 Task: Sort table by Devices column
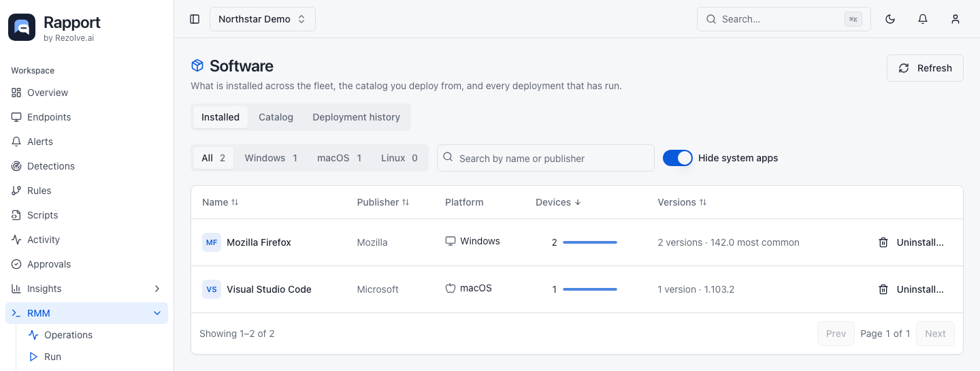click(559, 202)
